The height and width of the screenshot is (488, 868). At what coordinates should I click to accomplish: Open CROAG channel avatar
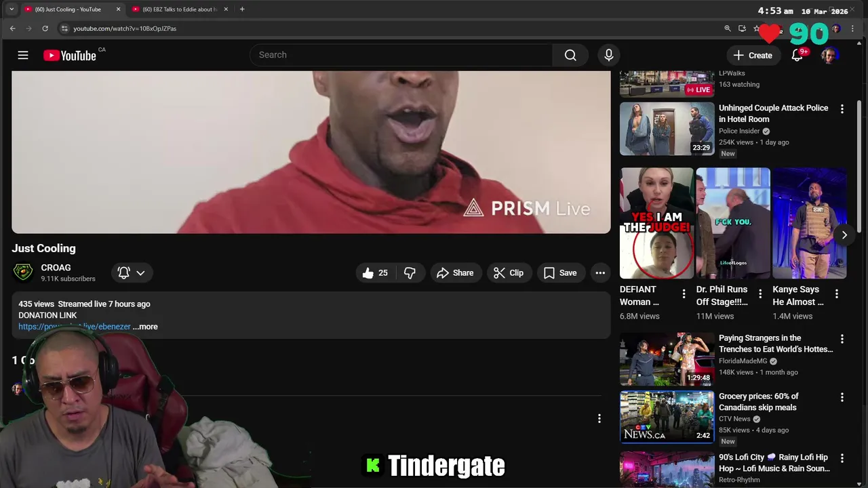point(23,272)
